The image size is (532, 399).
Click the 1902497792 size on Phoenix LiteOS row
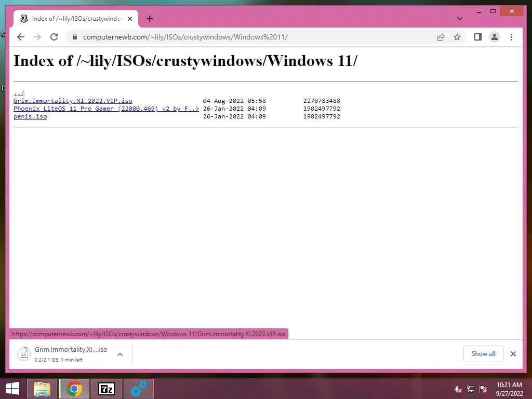[x=322, y=109]
